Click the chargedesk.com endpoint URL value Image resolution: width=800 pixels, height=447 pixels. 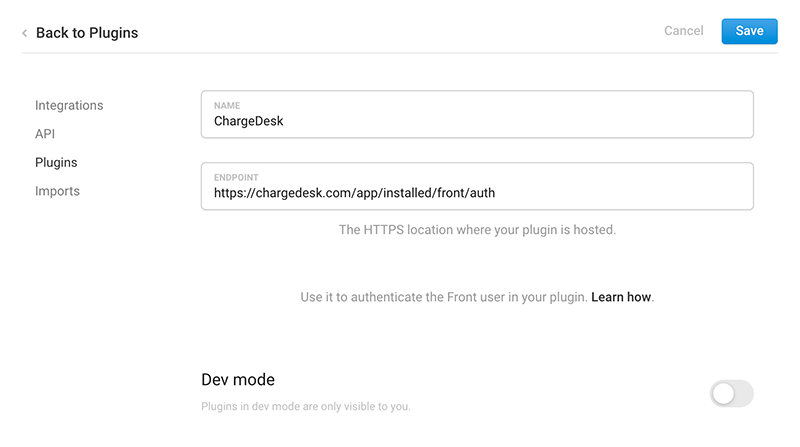pos(354,193)
